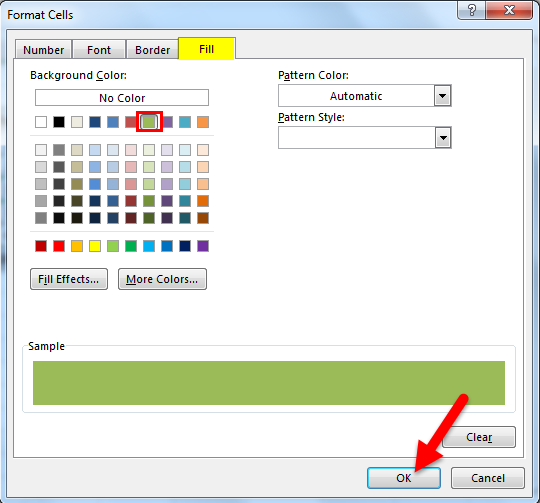Open the Font tab

click(99, 50)
